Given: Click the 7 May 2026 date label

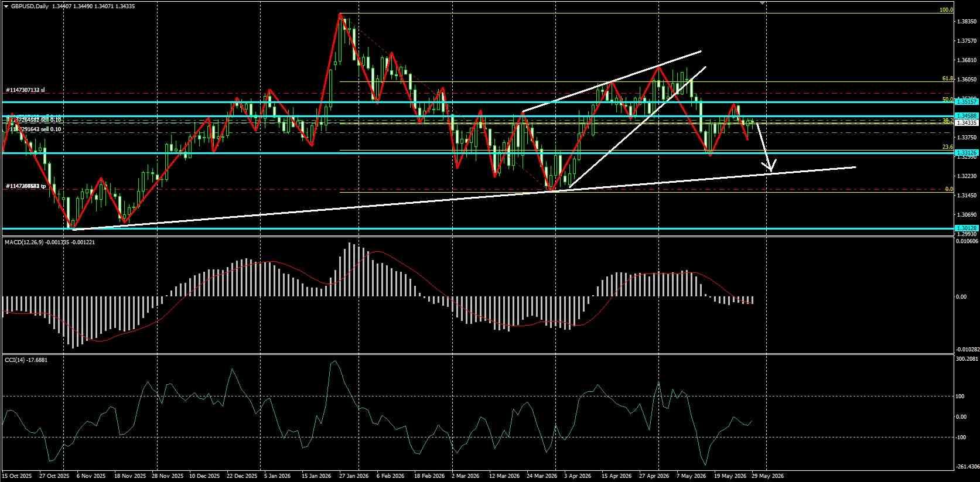Looking at the screenshot, I should click(x=691, y=476).
